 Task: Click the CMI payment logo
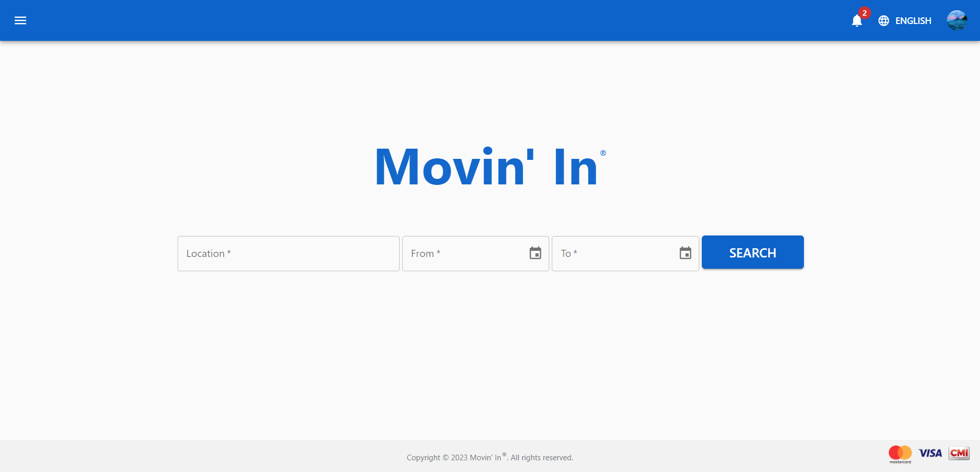point(959,453)
